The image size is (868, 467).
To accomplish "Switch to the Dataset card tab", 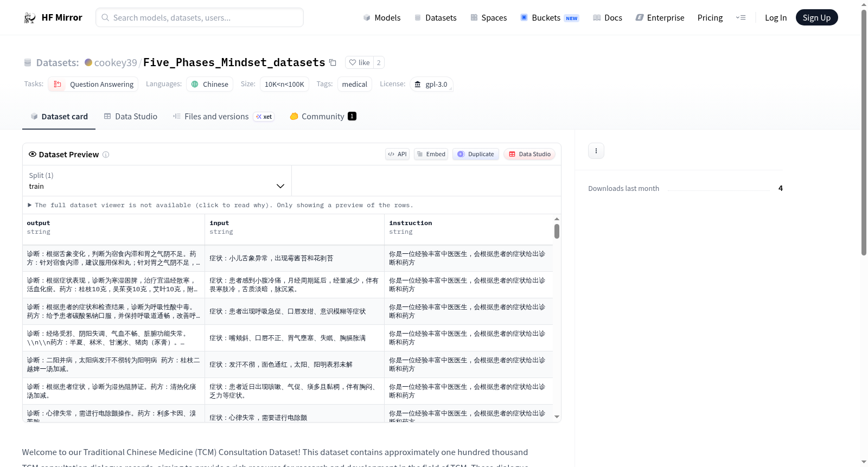I will (x=59, y=116).
